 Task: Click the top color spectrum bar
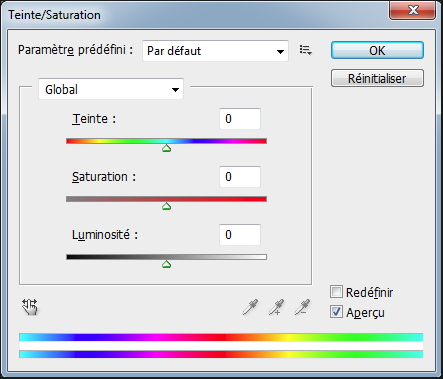221,337
